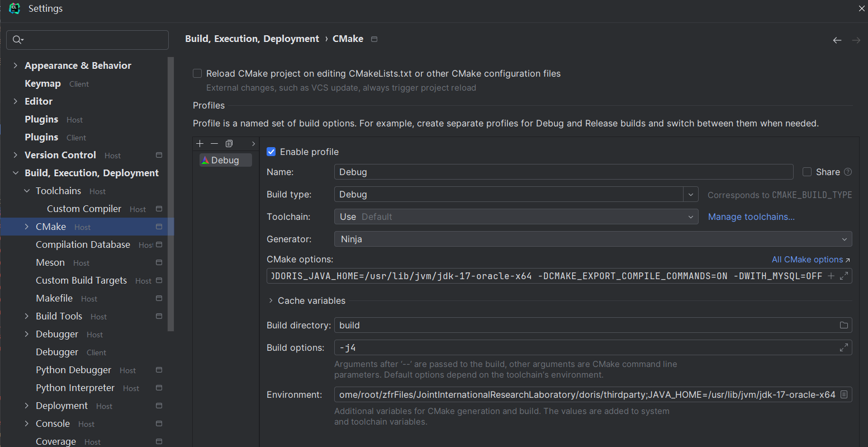Expand the Debugger Host tree node
Screen dimensions: 868x447
point(27,334)
